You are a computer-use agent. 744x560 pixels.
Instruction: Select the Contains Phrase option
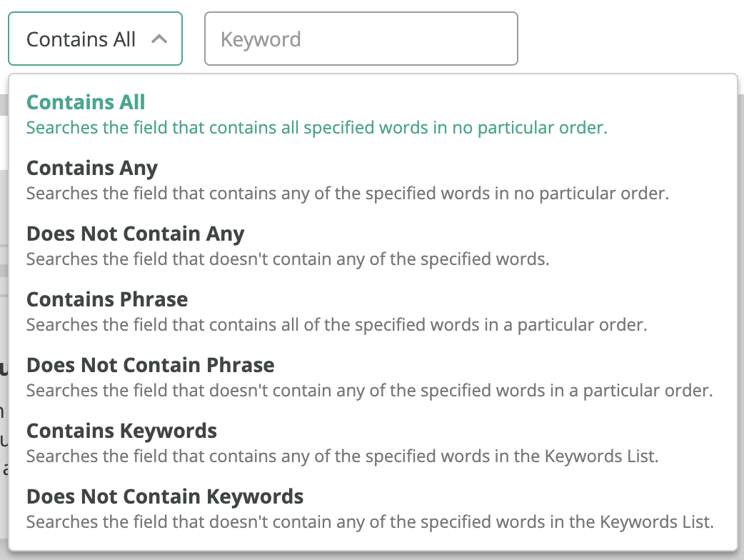click(x=373, y=312)
